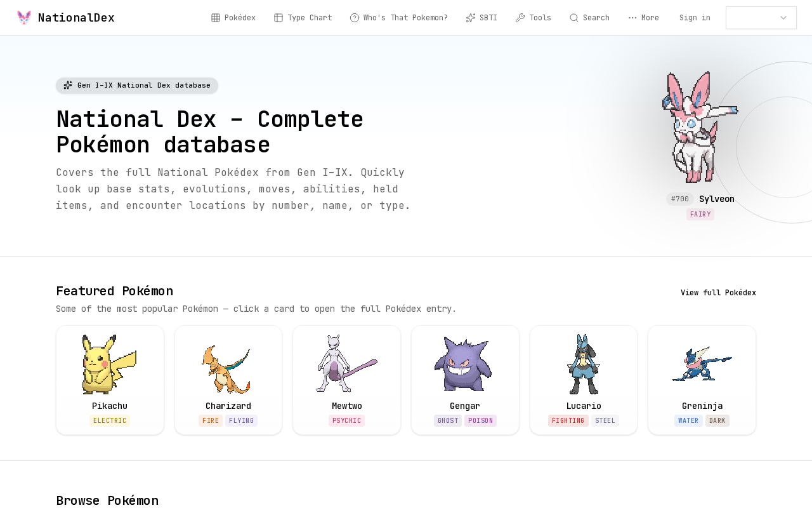Click the SBTI sparkle icon
The height and width of the screenshot is (508, 812).
[471, 18]
